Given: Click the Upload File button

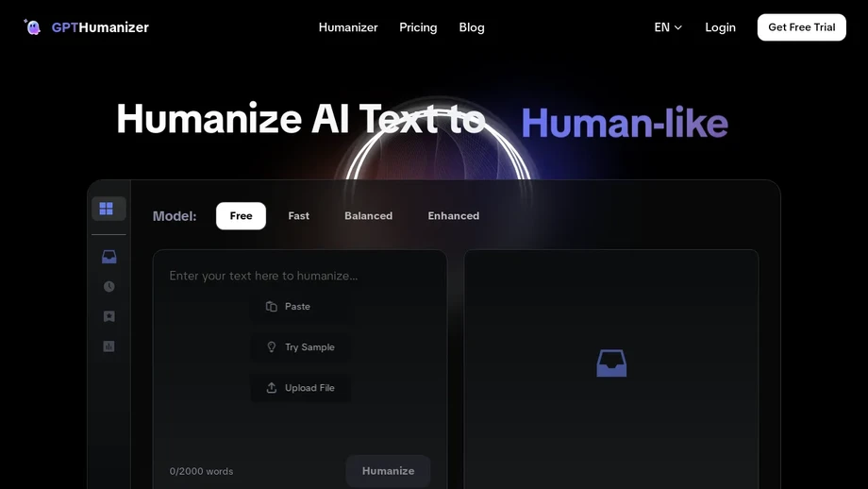Looking at the screenshot, I should tap(300, 388).
